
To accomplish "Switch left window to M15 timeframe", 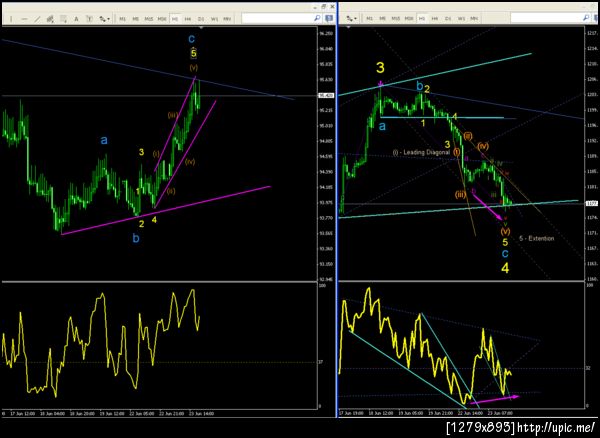I will coord(149,18).
